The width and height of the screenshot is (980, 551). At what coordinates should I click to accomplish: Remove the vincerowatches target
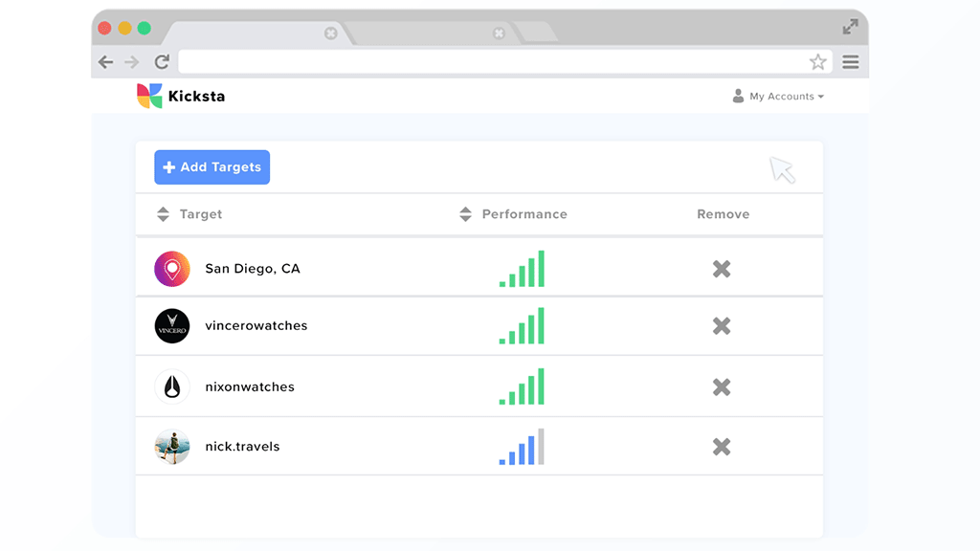722,326
